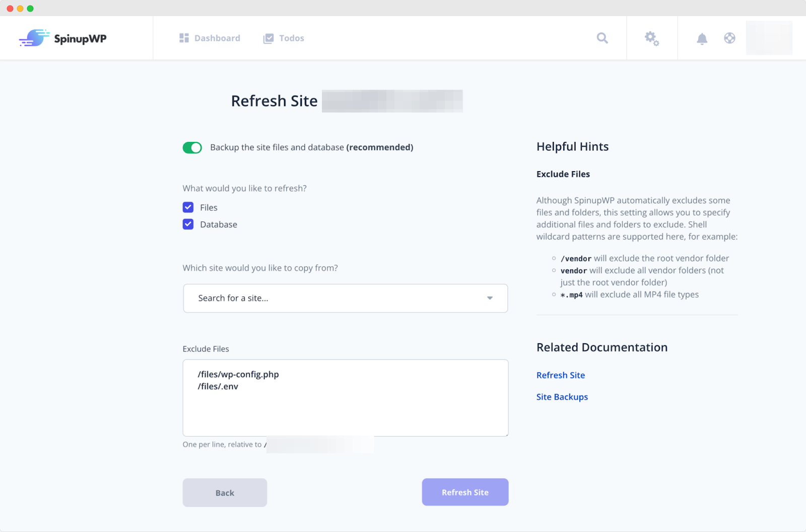Go to the Dashboard menu item
806x532 pixels.
[217, 38]
